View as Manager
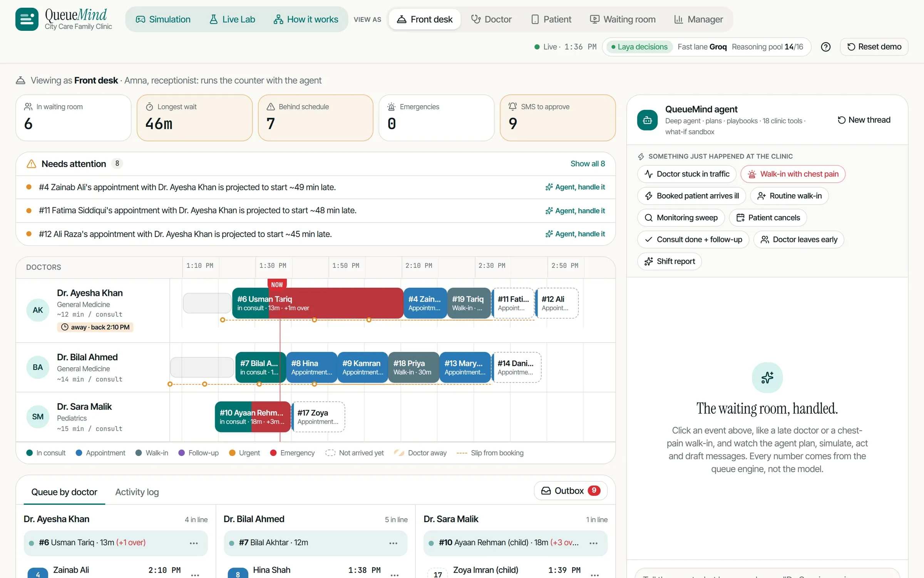 (698, 19)
